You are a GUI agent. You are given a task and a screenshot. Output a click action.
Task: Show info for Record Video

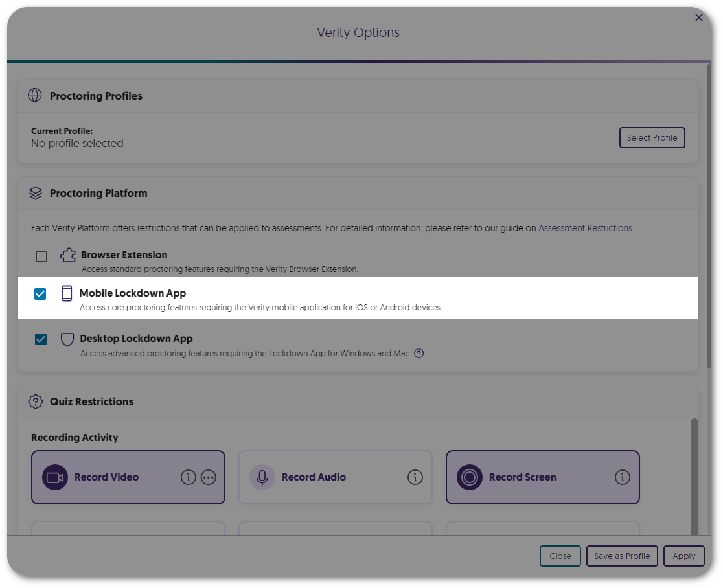pos(188,477)
